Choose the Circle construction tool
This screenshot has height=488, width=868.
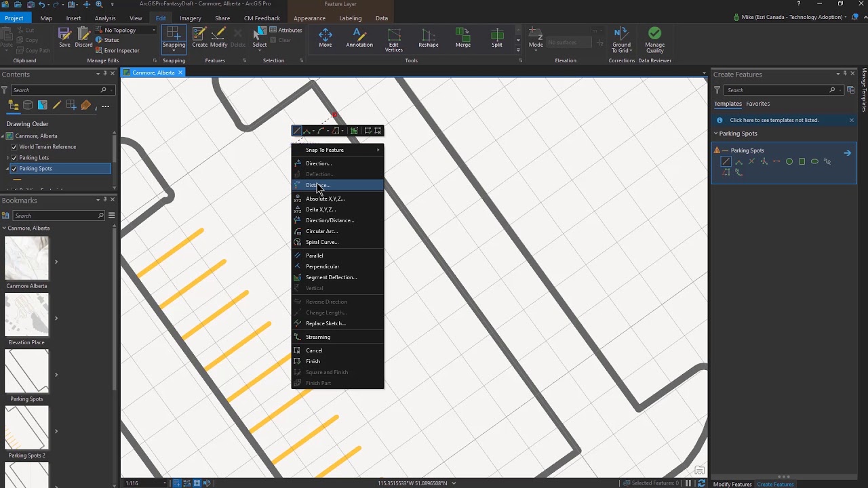point(789,161)
